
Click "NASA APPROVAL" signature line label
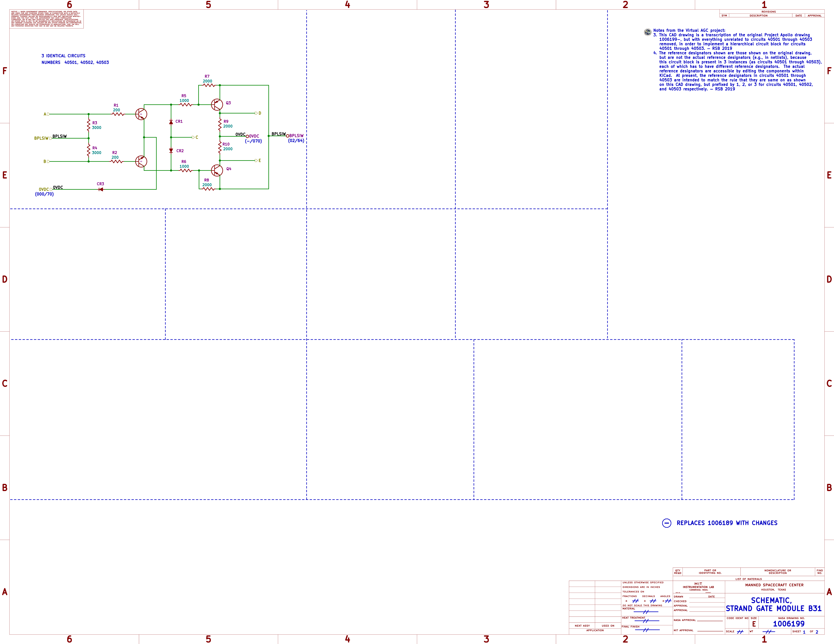[685, 620]
